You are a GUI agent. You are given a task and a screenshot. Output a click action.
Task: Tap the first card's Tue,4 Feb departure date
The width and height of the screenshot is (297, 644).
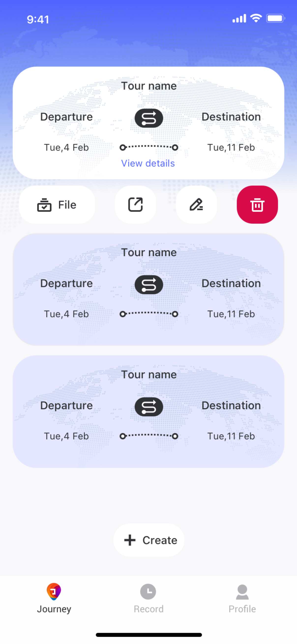tap(66, 147)
